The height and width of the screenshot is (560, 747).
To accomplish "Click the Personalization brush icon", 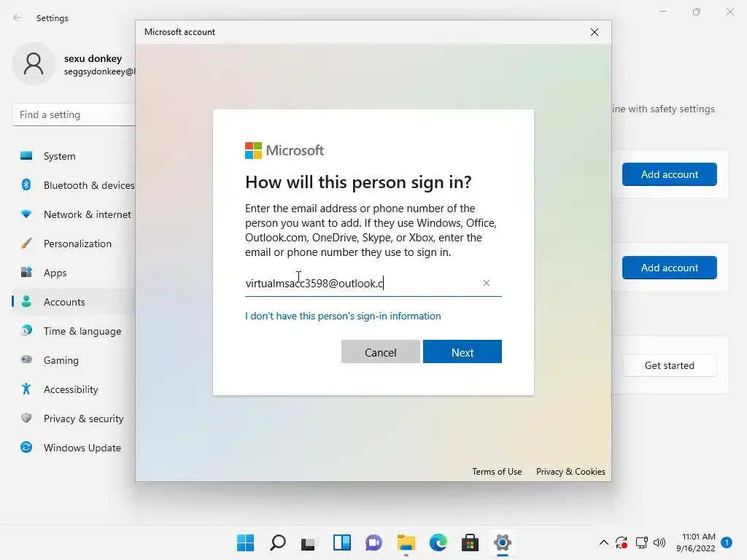I will pos(26,244).
